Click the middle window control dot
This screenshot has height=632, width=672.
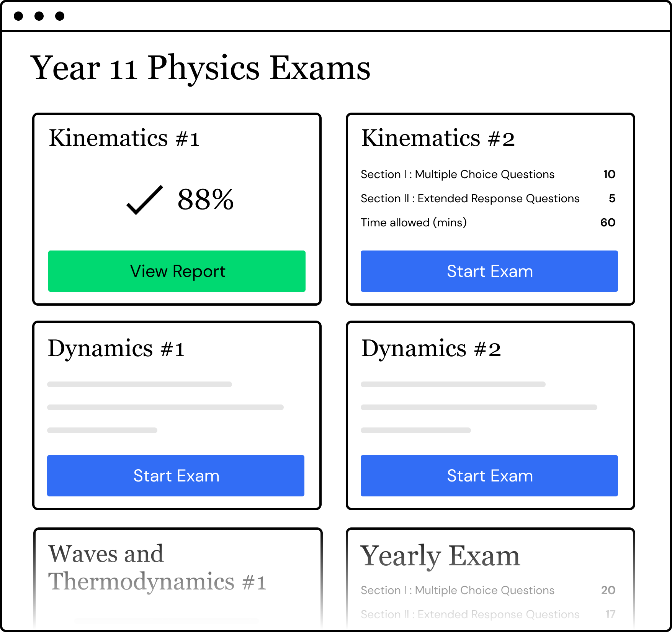click(39, 16)
